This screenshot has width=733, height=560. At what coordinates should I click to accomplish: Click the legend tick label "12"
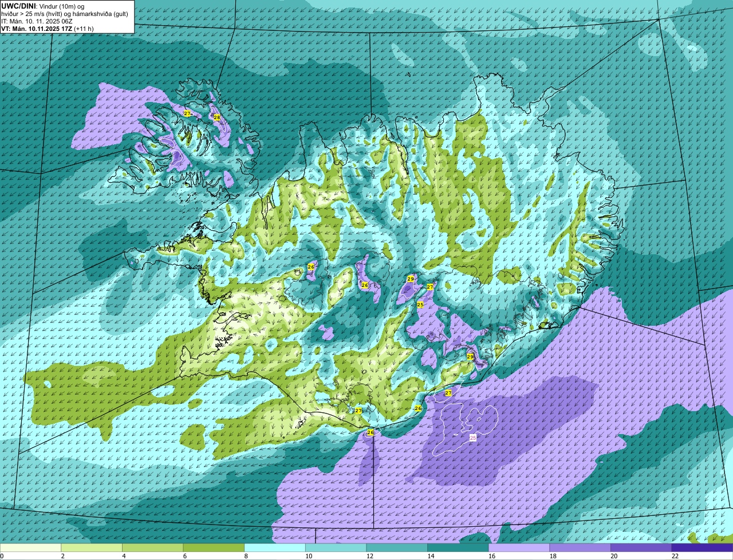tap(370, 556)
